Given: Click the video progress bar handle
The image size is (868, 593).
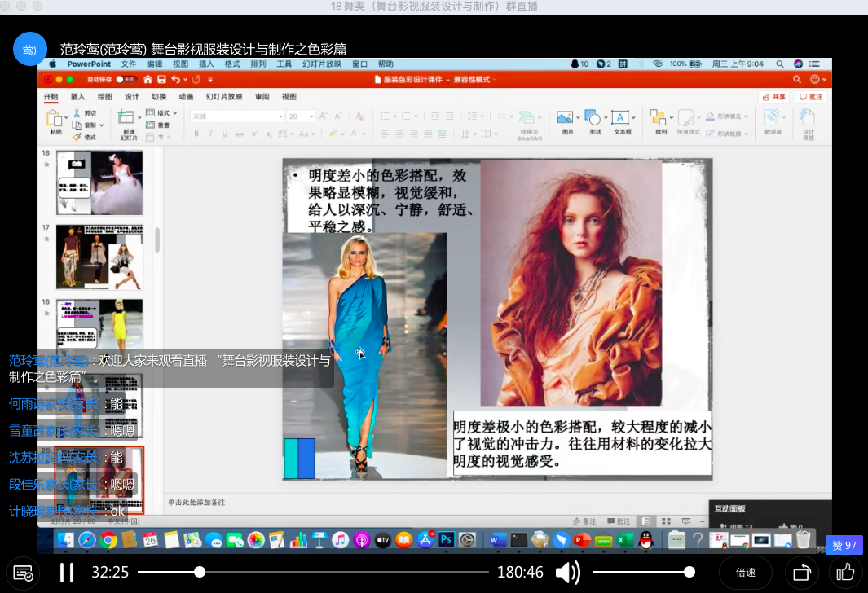Looking at the screenshot, I should pyautogui.click(x=200, y=573).
